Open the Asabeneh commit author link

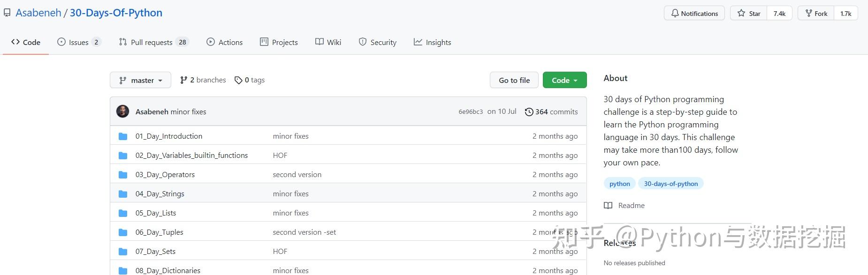[152, 111]
